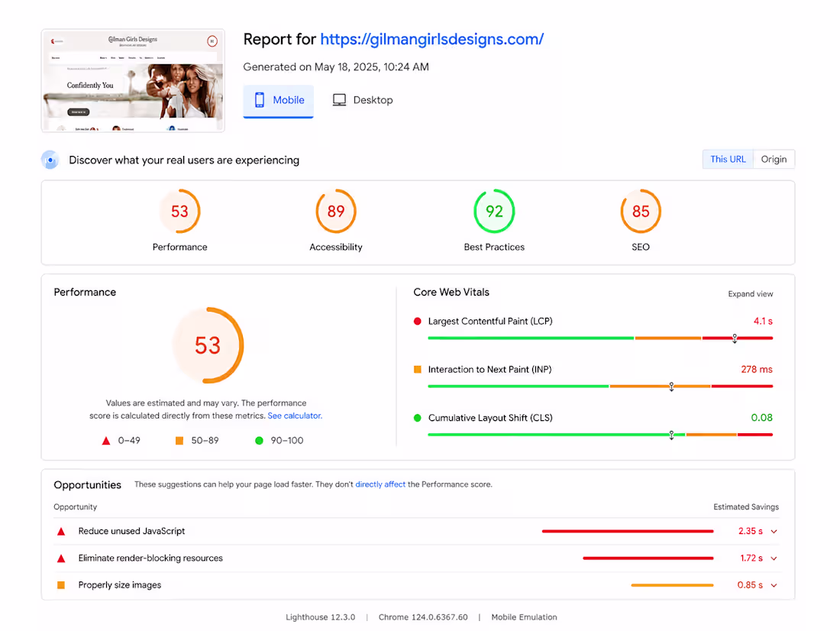Expand the Properly size images chevron
Screen dimensions: 840x631
[x=774, y=585]
